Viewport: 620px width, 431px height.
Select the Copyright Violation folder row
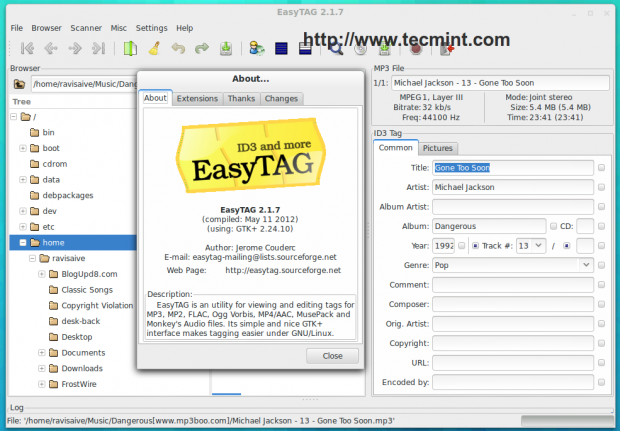pyautogui.click(x=73, y=305)
